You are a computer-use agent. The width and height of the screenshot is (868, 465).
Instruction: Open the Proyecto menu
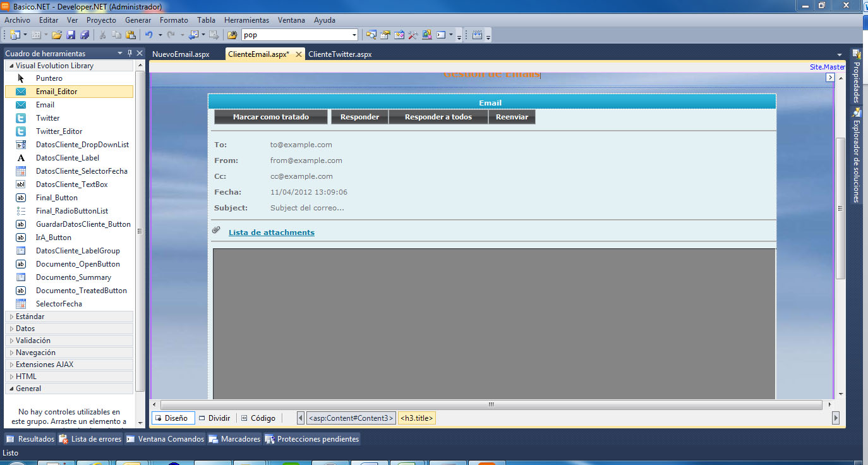(x=101, y=20)
